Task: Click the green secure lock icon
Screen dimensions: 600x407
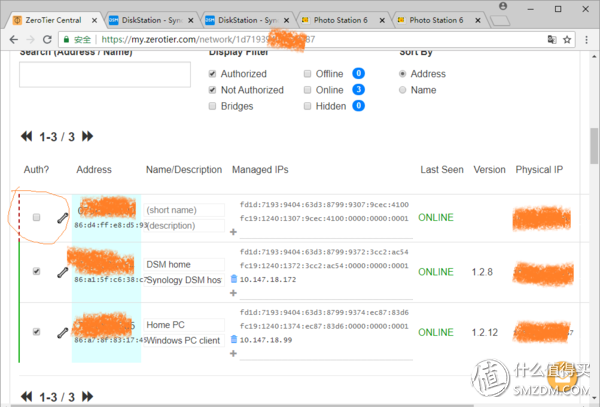Action: [x=67, y=39]
